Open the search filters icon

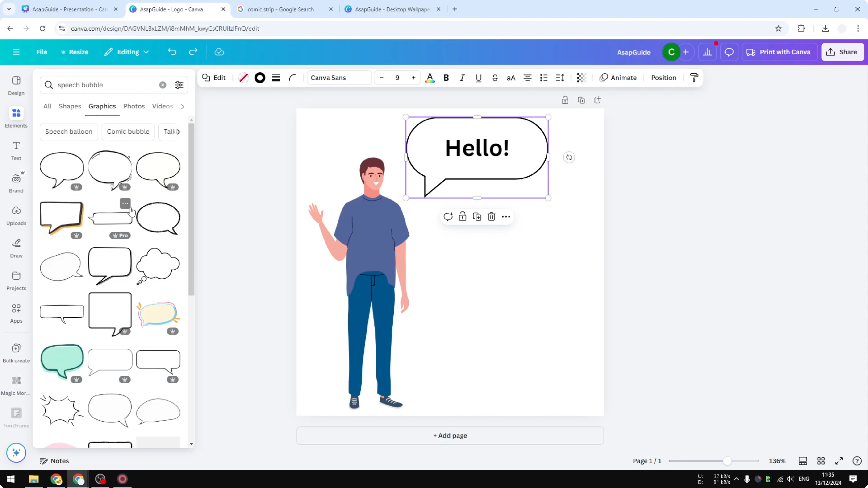click(x=179, y=85)
